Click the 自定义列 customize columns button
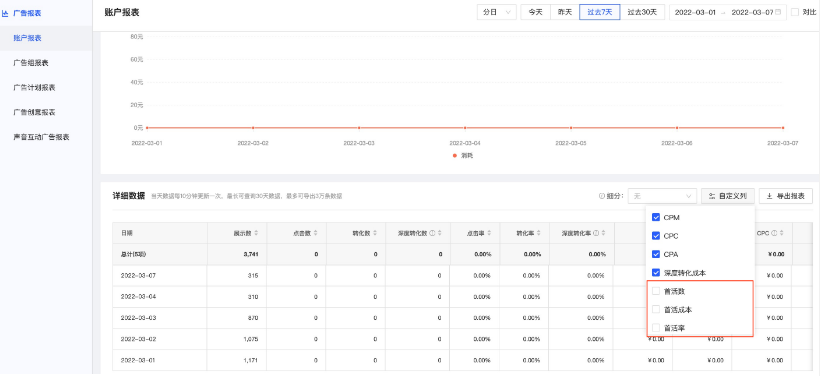 point(727,197)
